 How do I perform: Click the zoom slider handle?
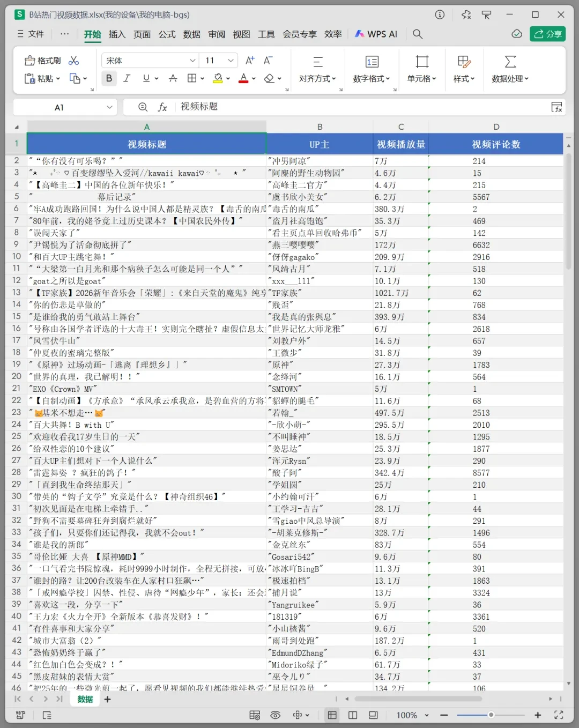tap(491, 715)
